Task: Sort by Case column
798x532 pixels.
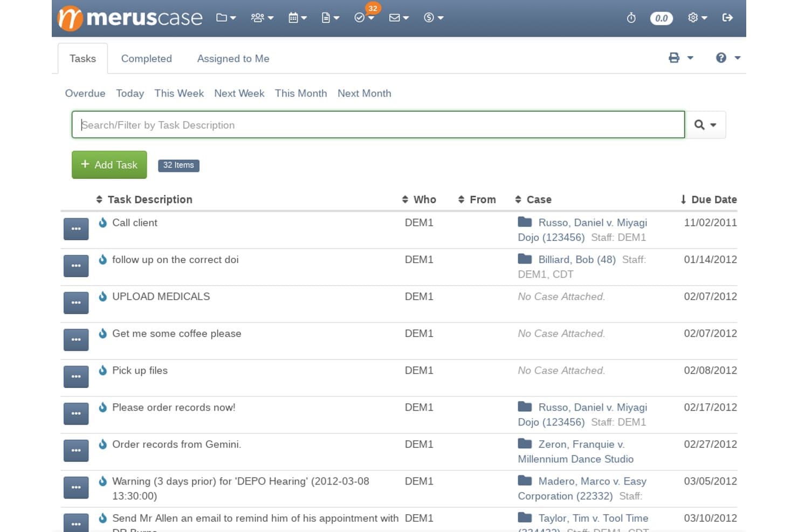Action: pyautogui.click(x=533, y=199)
